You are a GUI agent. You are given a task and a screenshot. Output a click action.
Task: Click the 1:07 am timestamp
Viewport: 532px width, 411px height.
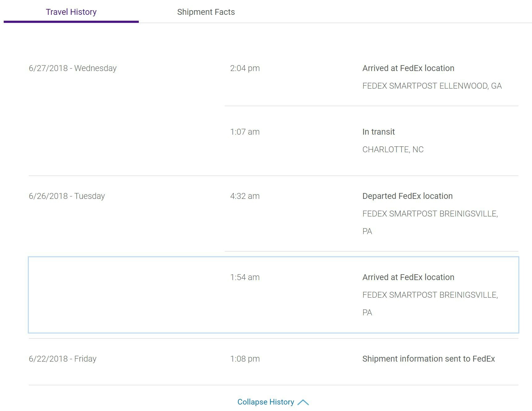click(245, 132)
